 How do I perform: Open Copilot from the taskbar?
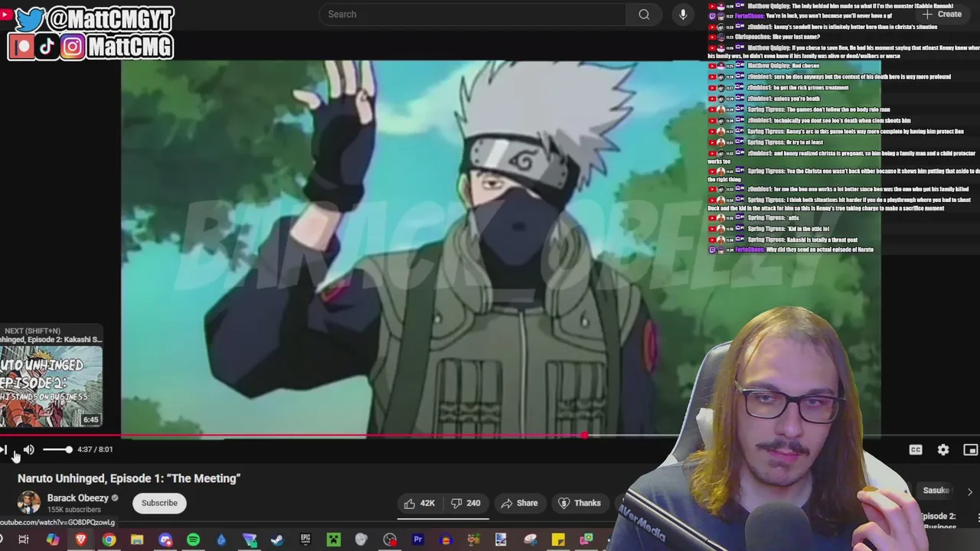click(52, 540)
